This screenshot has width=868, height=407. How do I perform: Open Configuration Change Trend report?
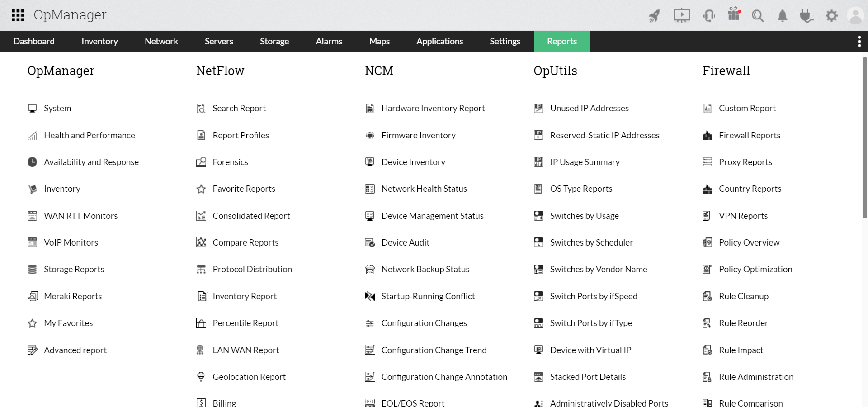click(x=434, y=350)
